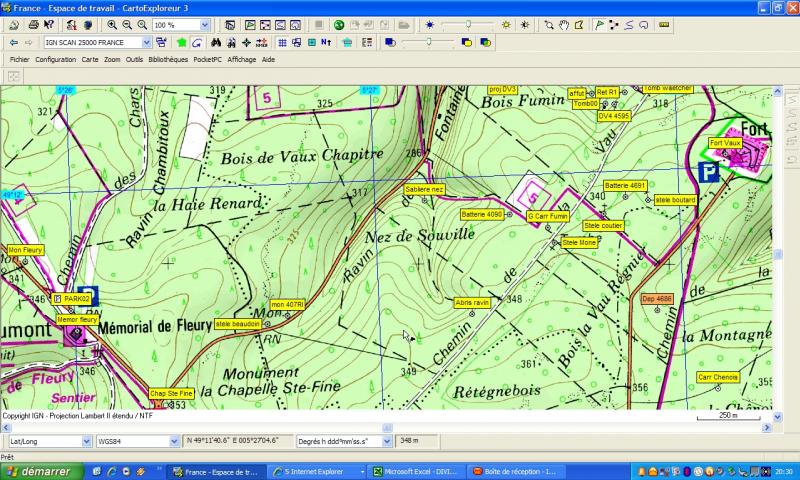Click the Fort Vaux waypoint label
The image size is (800, 480).
tap(725, 143)
